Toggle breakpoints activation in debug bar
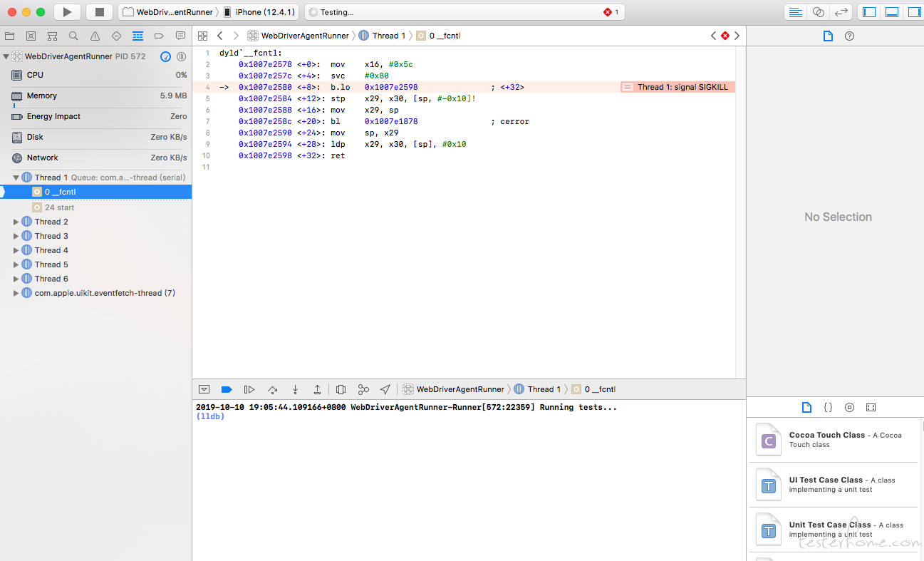Viewport: 924px width, 561px height. point(227,389)
